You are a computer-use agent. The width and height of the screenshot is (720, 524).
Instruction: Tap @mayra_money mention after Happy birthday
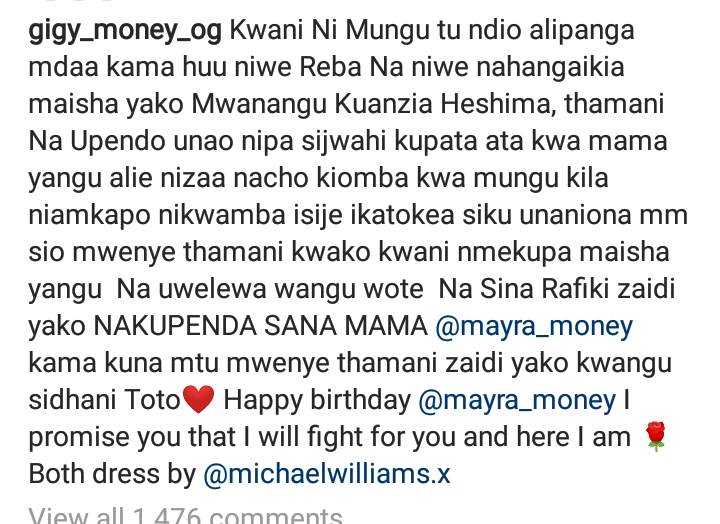[x=517, y=400]
